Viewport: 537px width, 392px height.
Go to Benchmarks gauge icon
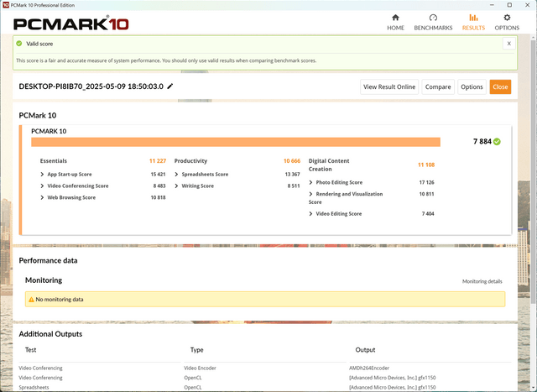(x=433, y=18)
